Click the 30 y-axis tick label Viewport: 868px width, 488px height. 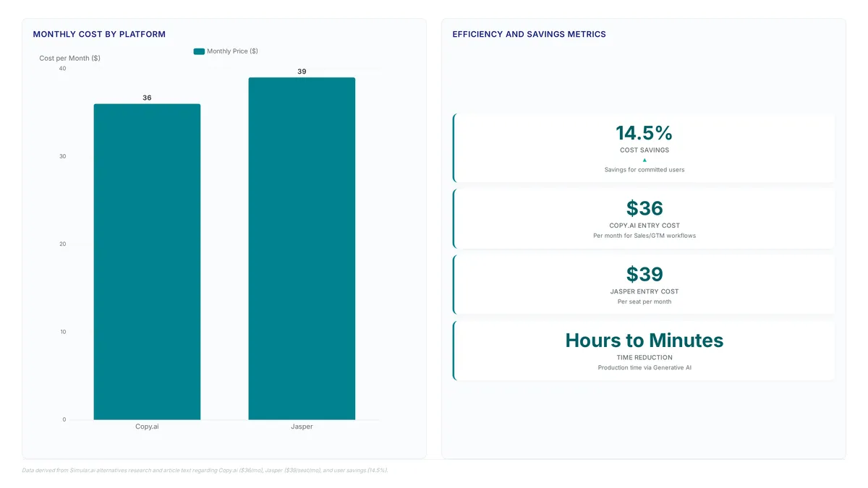pos(62,156)
